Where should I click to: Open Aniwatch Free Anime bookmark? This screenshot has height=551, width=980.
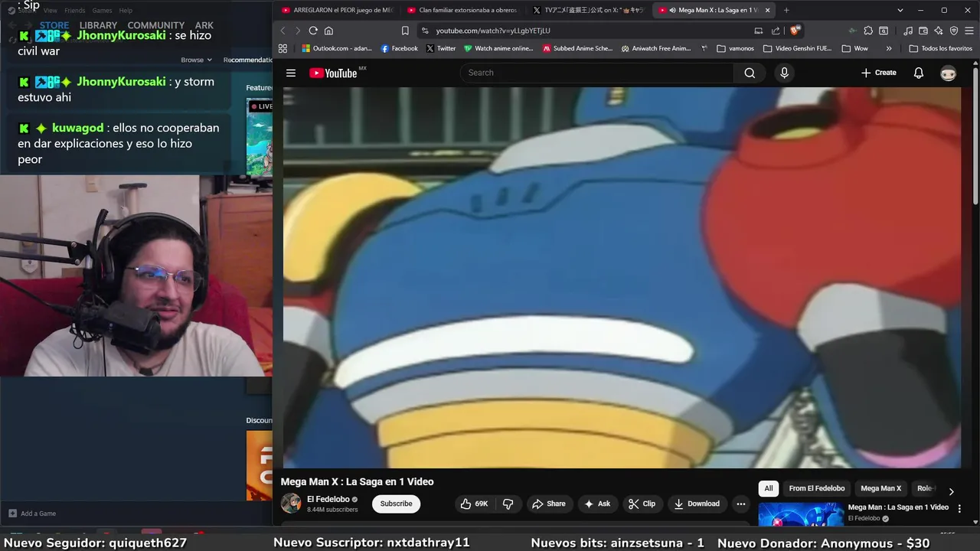[656, 48]
